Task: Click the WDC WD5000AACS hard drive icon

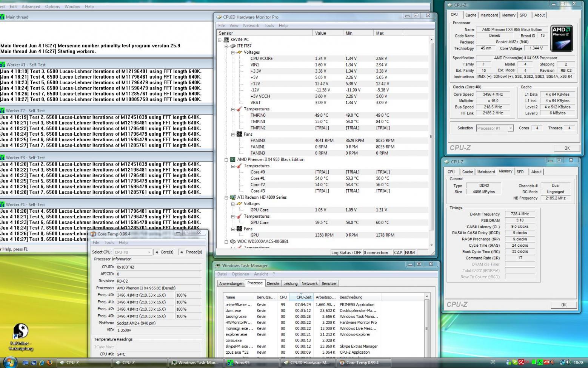Action: coord(233,241)
